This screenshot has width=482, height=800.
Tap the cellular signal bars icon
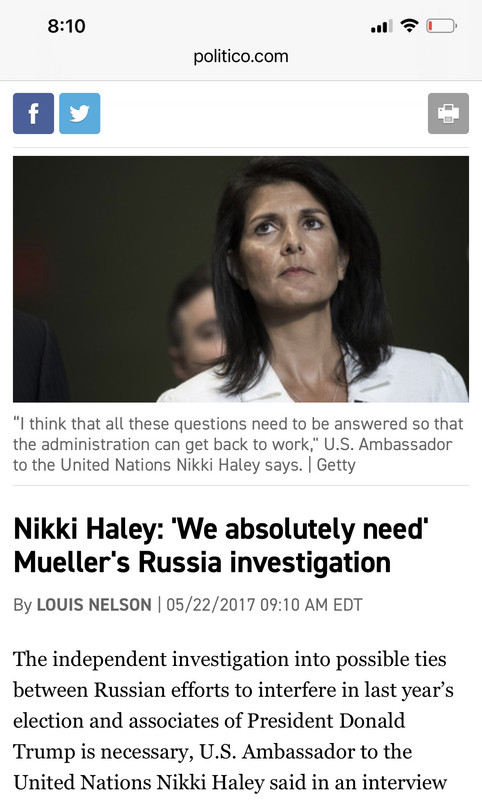(382, 26)
